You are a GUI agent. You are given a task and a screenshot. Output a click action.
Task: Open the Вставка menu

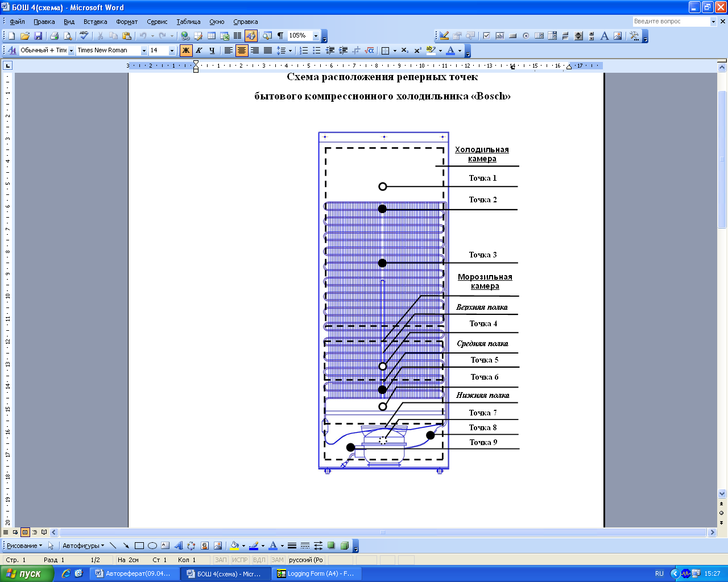[95, 22]
